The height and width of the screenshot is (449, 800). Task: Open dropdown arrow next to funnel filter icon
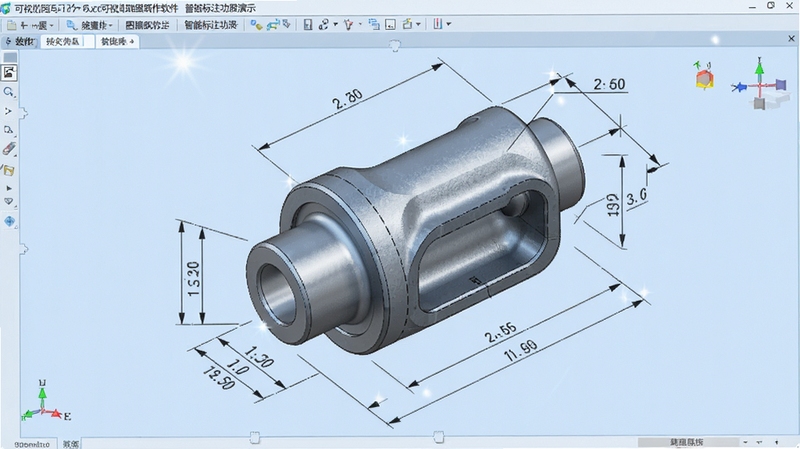[x=360, y=24]
